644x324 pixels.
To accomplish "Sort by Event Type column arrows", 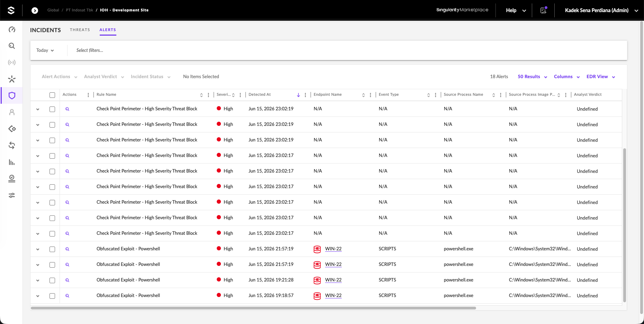I will point(429,95).
